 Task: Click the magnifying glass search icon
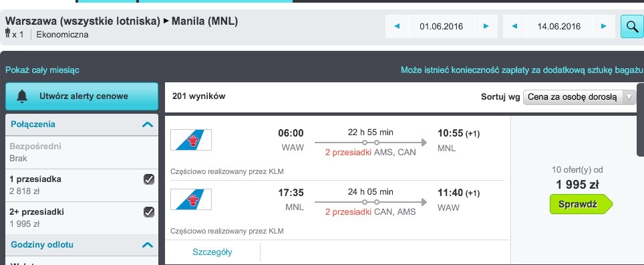(x=632, y=26)
